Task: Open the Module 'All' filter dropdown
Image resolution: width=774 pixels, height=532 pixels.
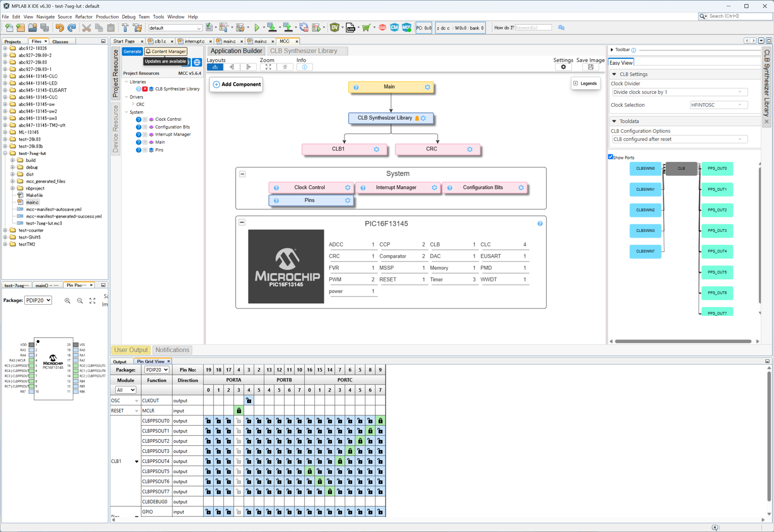Action: tap(125, 390)
